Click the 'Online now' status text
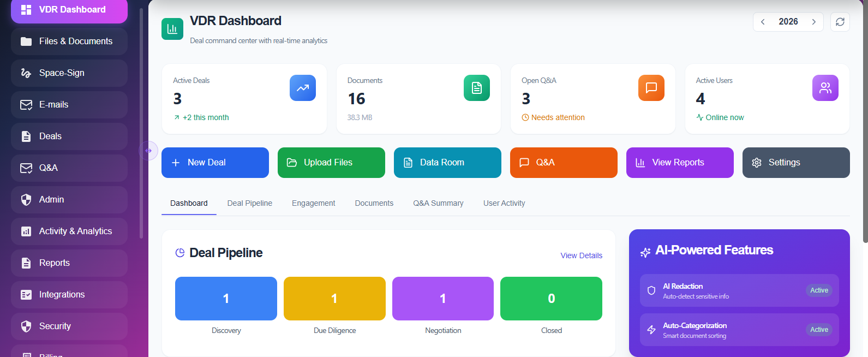This screenshot has height=357, width=868. (x=725, y=117)
